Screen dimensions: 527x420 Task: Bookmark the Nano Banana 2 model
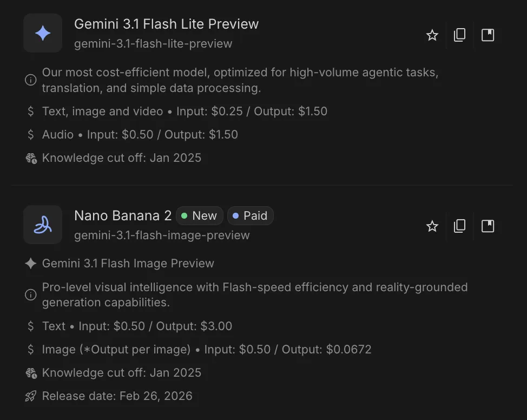[488, 226]
